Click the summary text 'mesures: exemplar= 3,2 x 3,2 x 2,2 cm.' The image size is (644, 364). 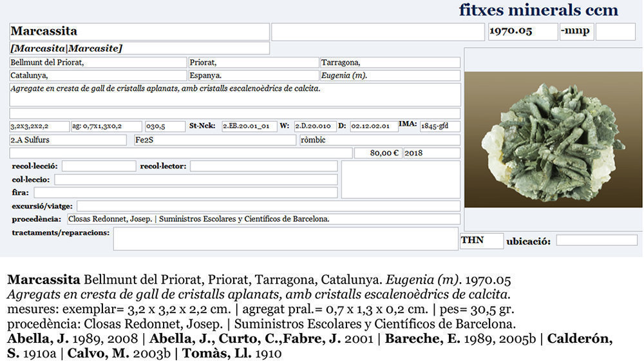[x=120, y=309]
